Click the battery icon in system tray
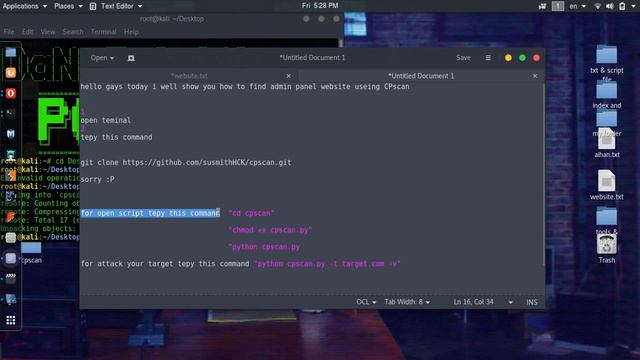The image size is (640, 360). coord(622,6)
